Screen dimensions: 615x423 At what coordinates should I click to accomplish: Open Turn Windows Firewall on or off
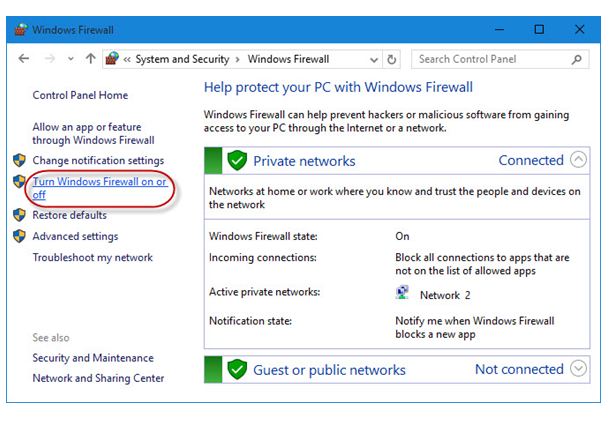pos(99,188)
